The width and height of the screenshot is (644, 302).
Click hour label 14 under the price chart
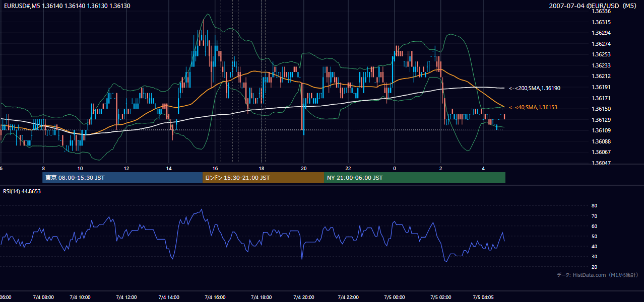click(x=169, y=168)
